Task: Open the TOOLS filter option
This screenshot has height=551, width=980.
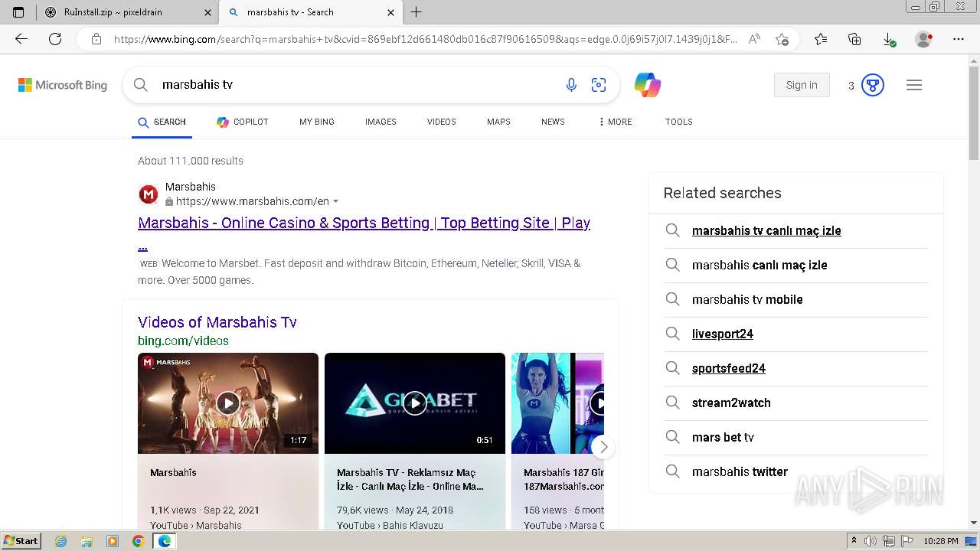Action: pos(679,122)
